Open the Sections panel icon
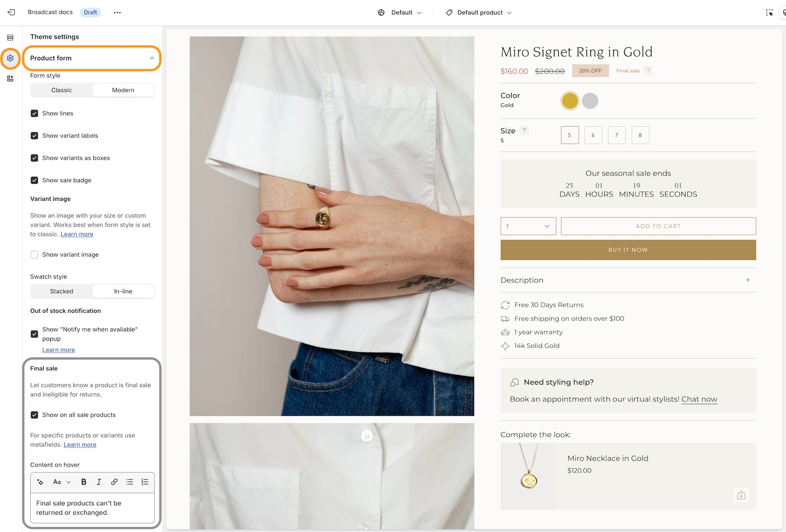 point(10,38)
